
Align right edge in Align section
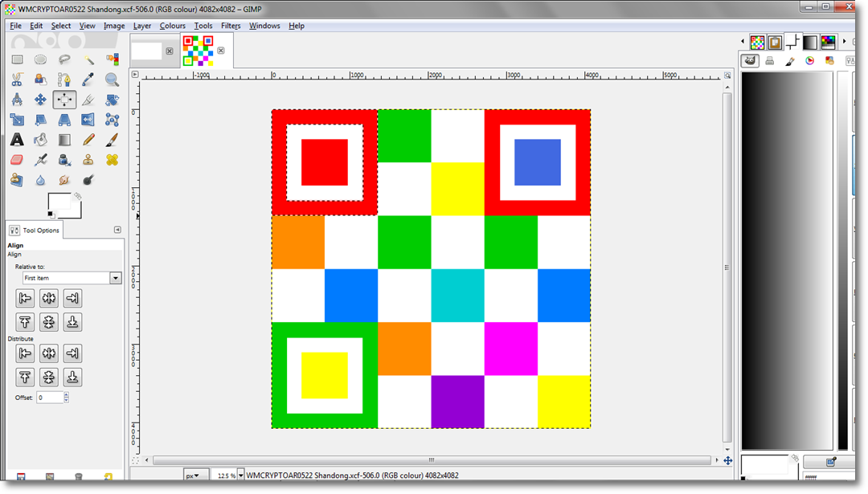point(72,298)
